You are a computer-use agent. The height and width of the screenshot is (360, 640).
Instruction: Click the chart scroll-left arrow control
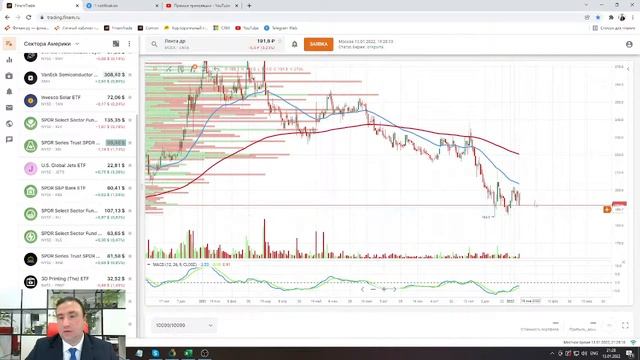[x=362, y=289]
